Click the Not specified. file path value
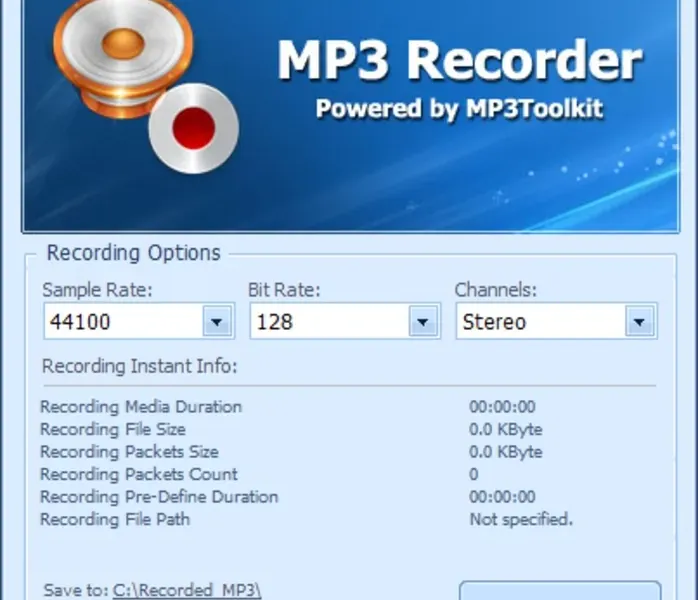698x600 pixels. pyautogui.click(x=521, y=519)
